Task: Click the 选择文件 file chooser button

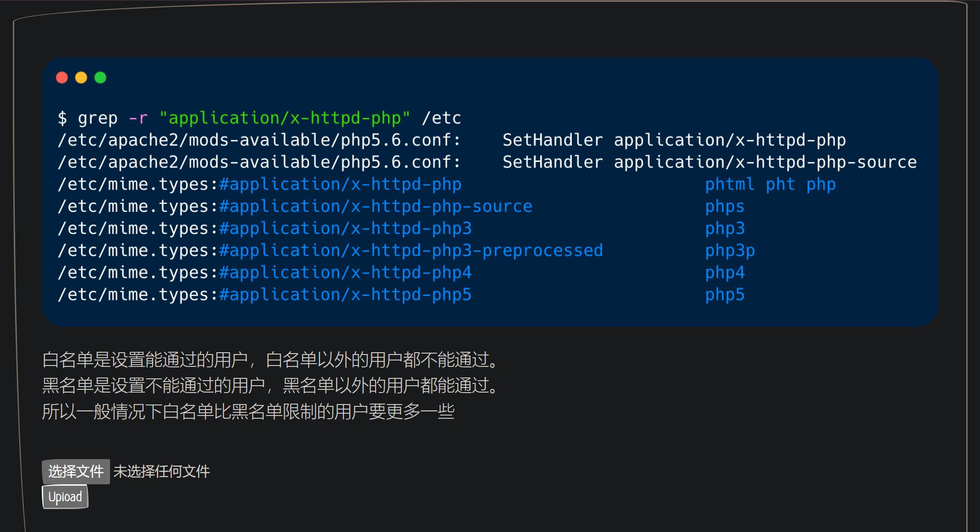Action: (x=76, y=471)
